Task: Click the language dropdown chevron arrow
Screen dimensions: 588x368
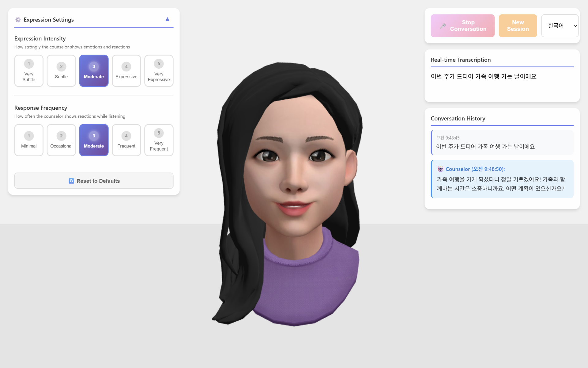Action: tap(575, 26)
